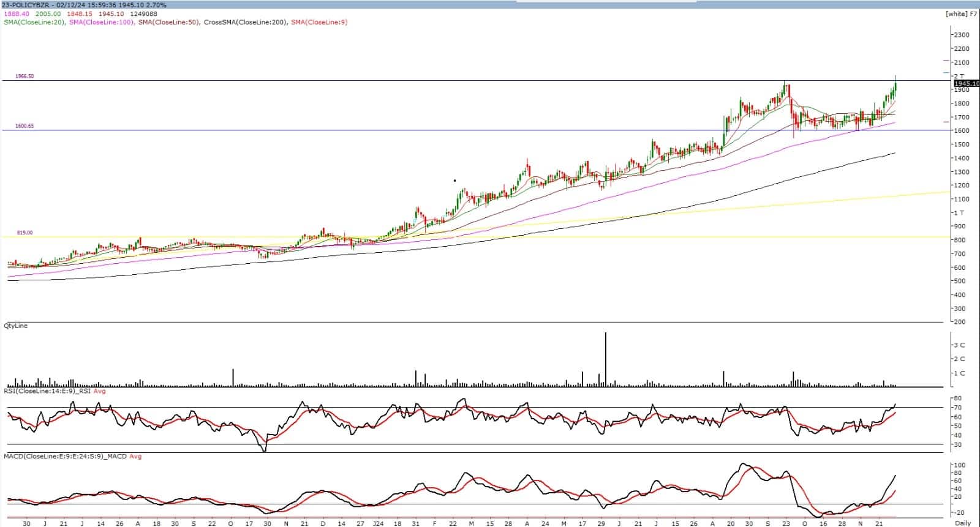980x527 pixels.
Task: Click the 1945.10 current price tag
Action: [967, 83]
